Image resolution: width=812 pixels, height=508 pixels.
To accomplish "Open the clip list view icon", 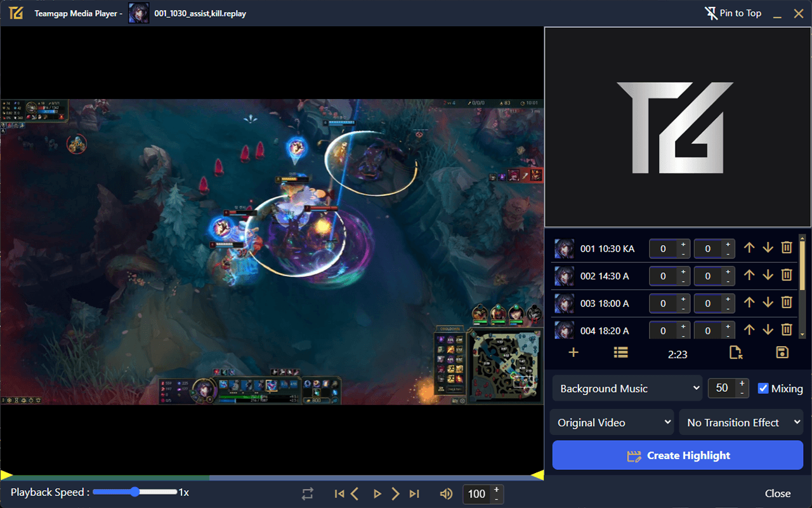I will (621, 352).
